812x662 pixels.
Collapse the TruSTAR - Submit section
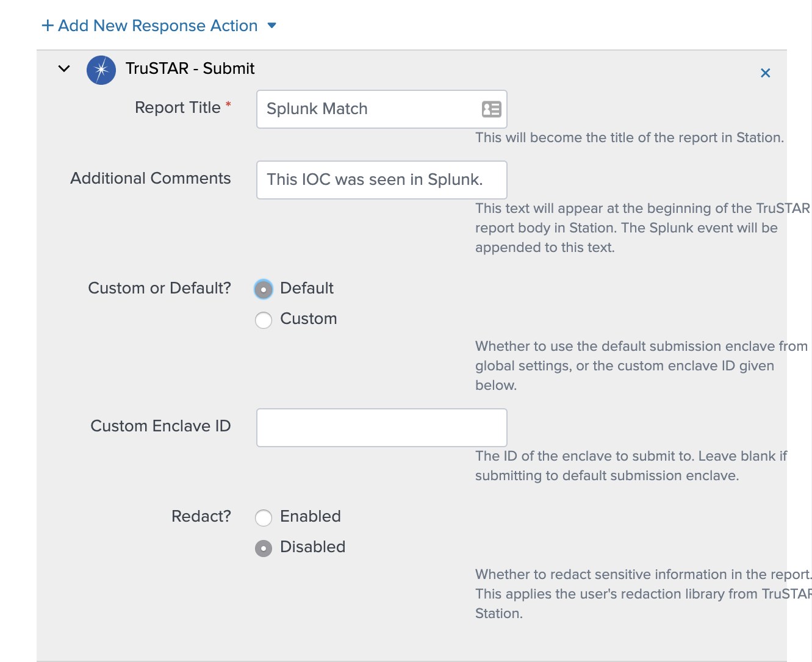pyautogui.click(x=64, y=68)
